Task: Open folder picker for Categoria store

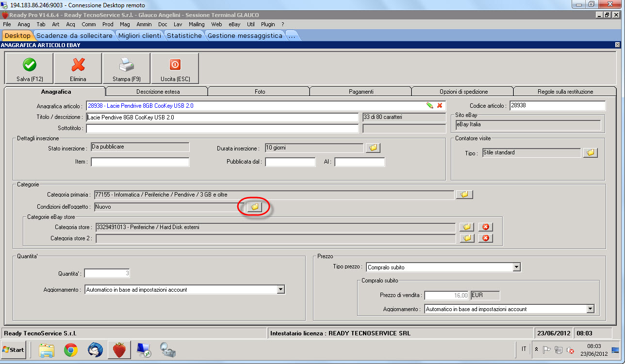Action: [466, 227]
